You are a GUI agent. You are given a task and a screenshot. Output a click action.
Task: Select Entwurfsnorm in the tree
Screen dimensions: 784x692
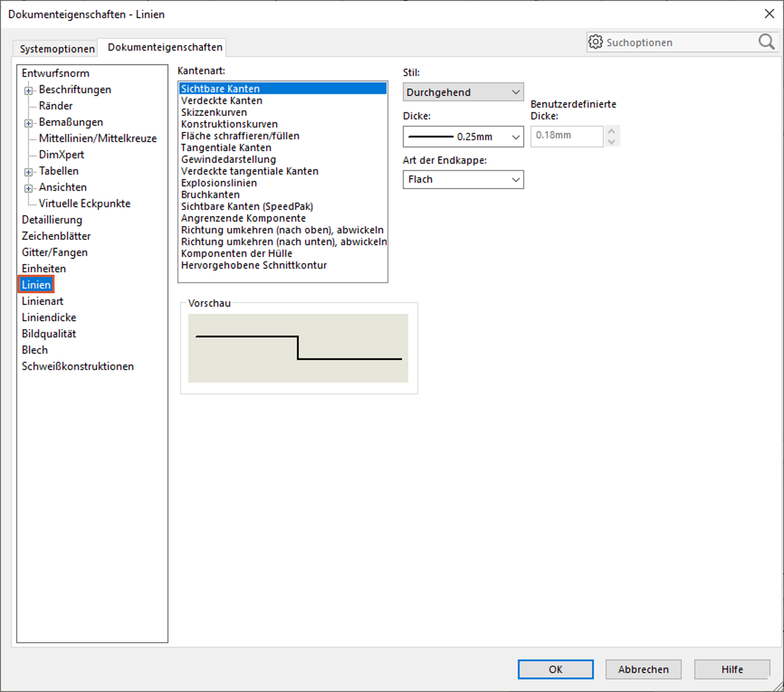point(56,74)
